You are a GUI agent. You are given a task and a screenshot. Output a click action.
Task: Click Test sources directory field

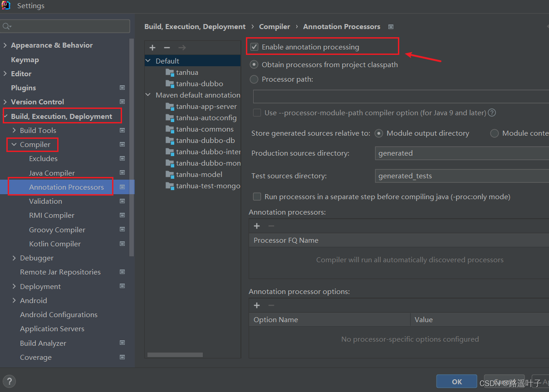coord(462,176)
